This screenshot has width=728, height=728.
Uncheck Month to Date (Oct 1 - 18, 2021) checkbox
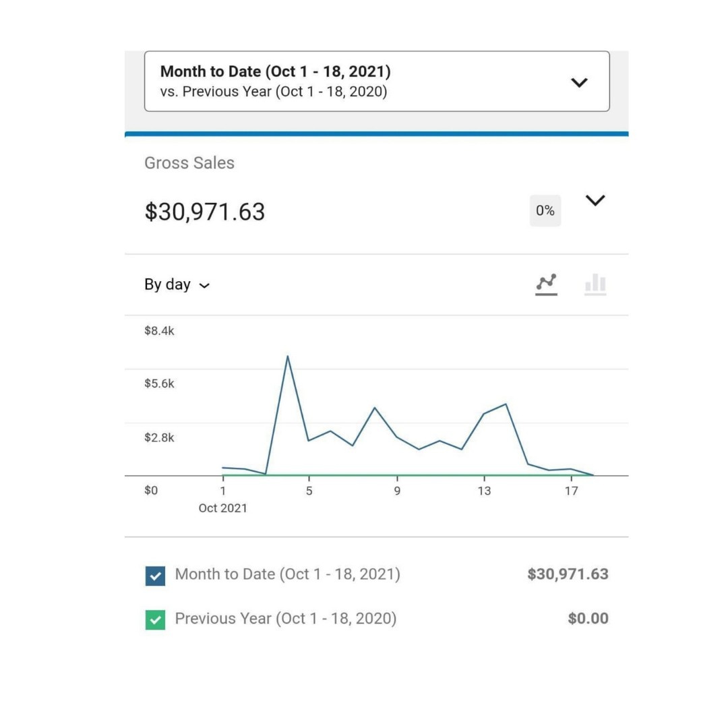tap(155, 576)
